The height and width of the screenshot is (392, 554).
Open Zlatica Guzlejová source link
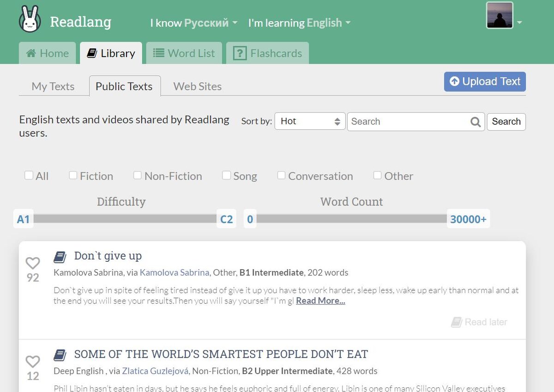click(155, 371)
